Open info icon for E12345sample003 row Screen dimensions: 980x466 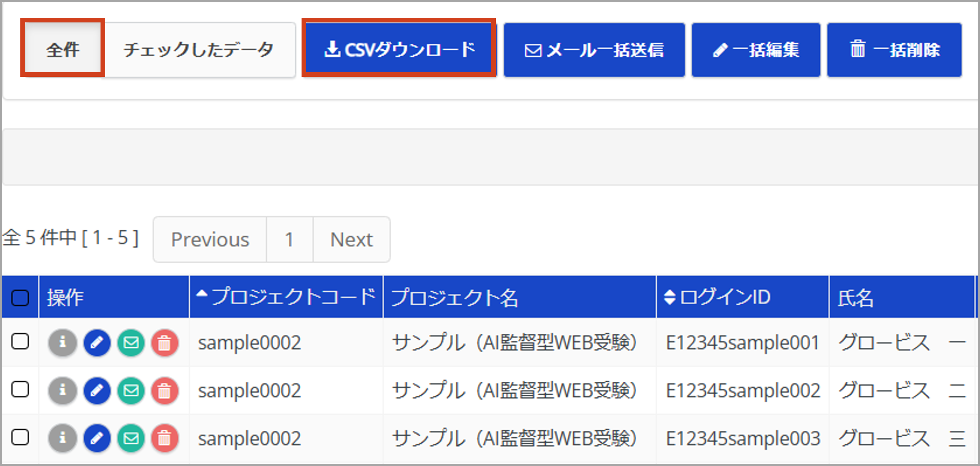[63, 438]
